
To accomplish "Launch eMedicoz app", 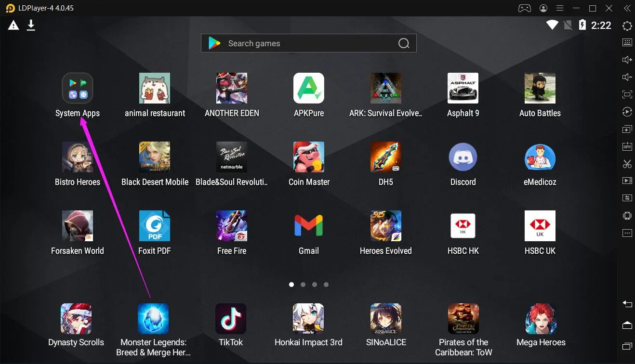I will 540,157.
